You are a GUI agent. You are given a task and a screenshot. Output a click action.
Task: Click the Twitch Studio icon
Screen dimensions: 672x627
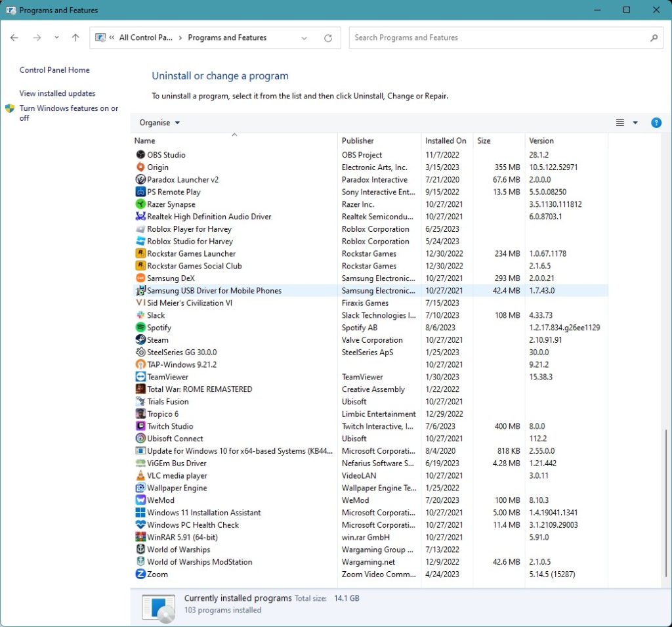[x=140, y=426]
